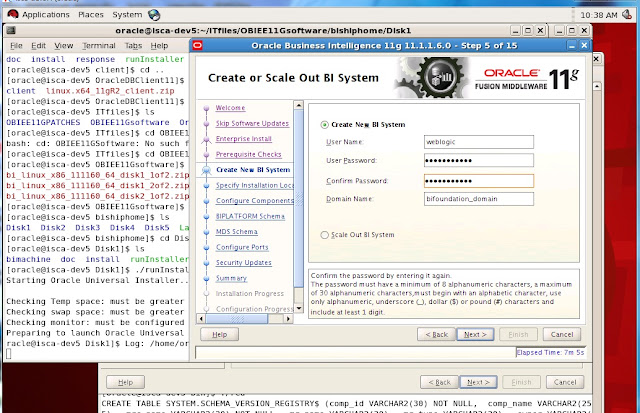640x413 pixels.
Task: Click Cancel in the background installer window
Action: (x=565, y=382)
